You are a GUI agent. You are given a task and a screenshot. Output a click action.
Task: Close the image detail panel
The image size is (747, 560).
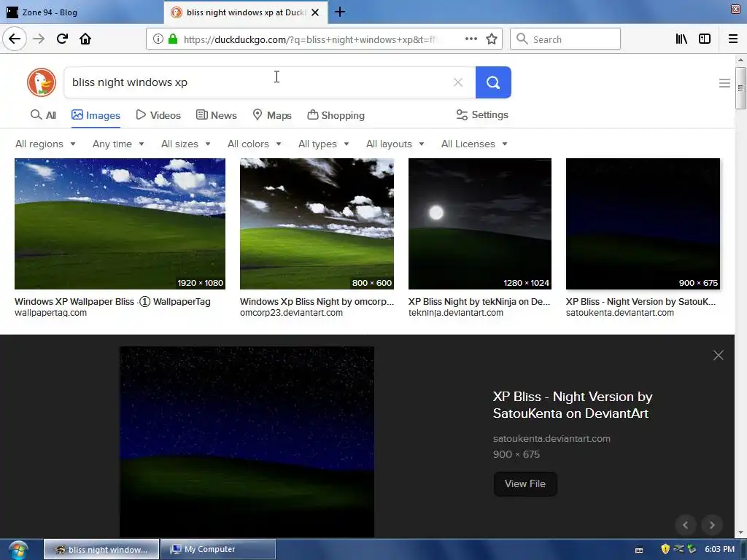(718, 355)
